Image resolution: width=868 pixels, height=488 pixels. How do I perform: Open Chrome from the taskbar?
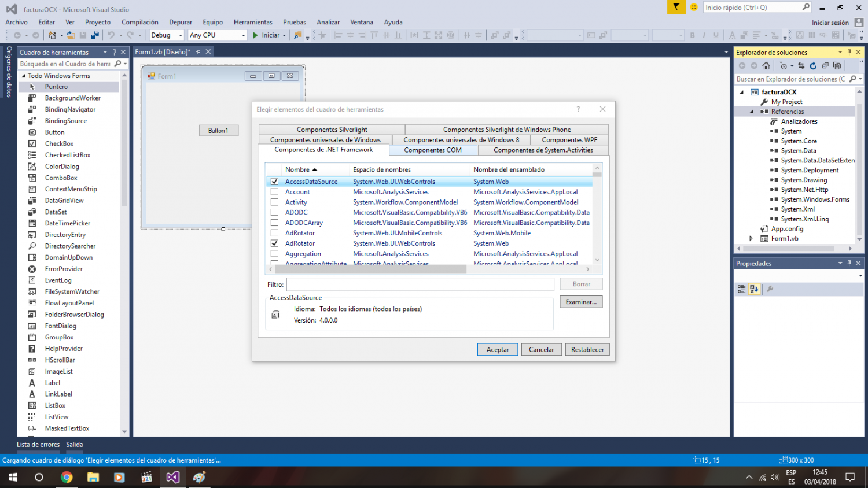pos(67,478)
